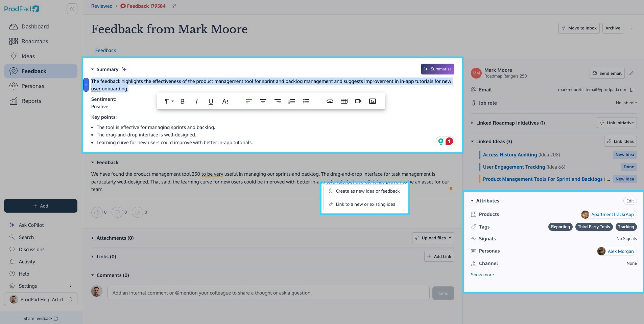Open paragraph format dropdown in toolbar
This screenshot has height=324, width=644.
click(169, 101)
